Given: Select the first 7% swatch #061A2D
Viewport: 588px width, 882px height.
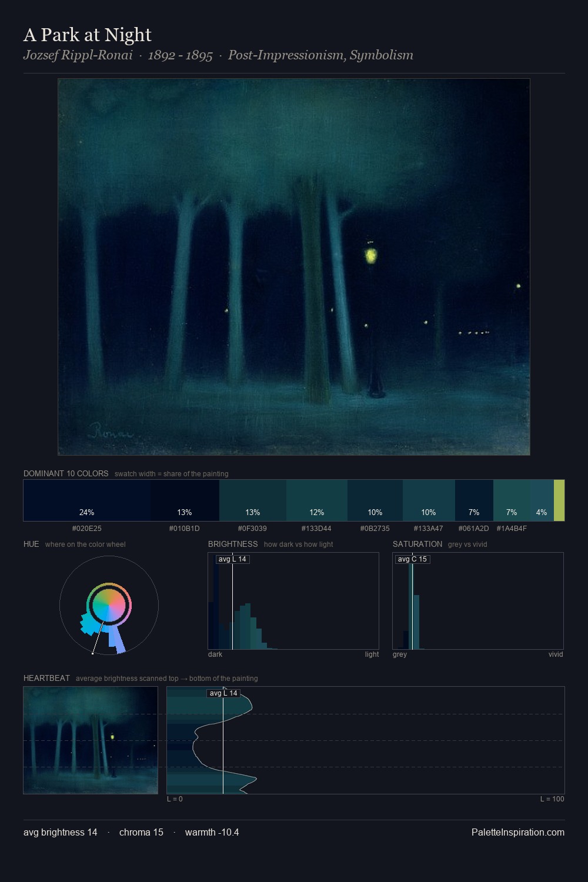Looking at the screenshot, I should click(474, 500).
